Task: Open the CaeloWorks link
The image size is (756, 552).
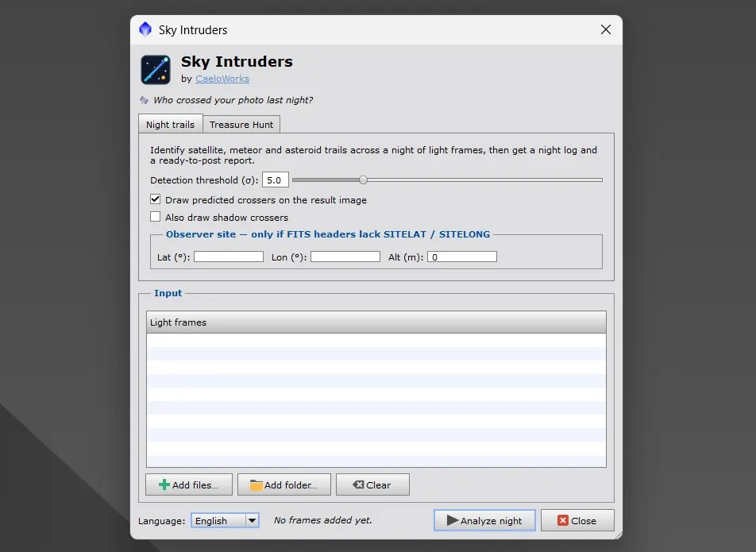Action: pos(222,79)
